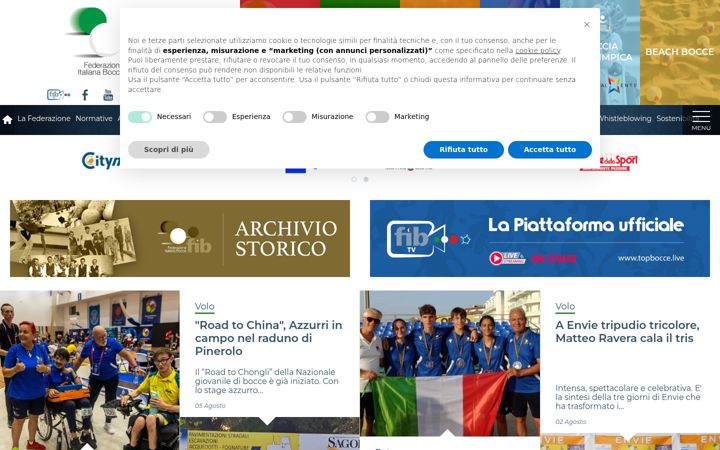Enable the Esperienza cookie switch
Screen dimensions: 720x450
215,117
